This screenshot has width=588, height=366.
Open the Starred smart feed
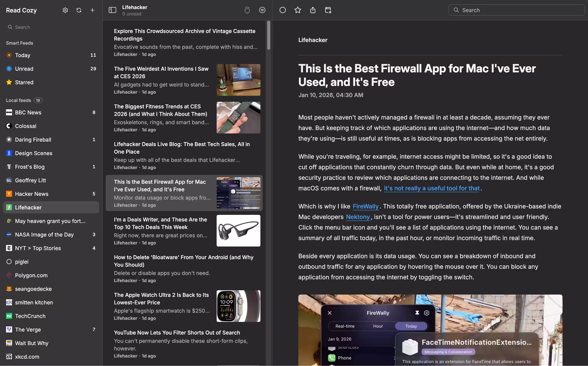(51, 82)
